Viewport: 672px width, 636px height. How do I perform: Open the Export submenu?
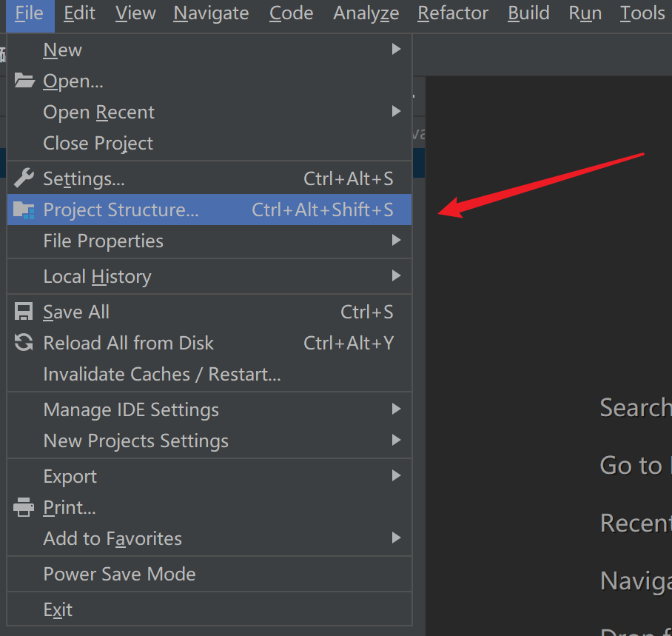tap(70, 476)
